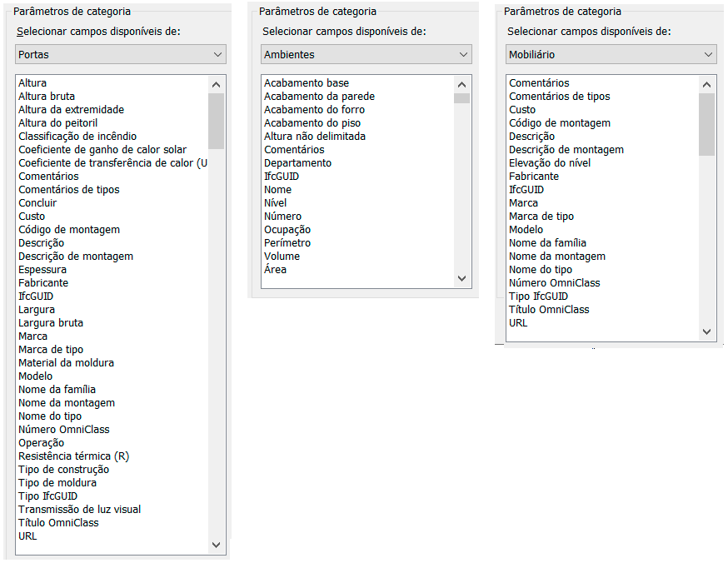
Task: Click the Portas list scrollbar thumb
Action: point(216,121)
